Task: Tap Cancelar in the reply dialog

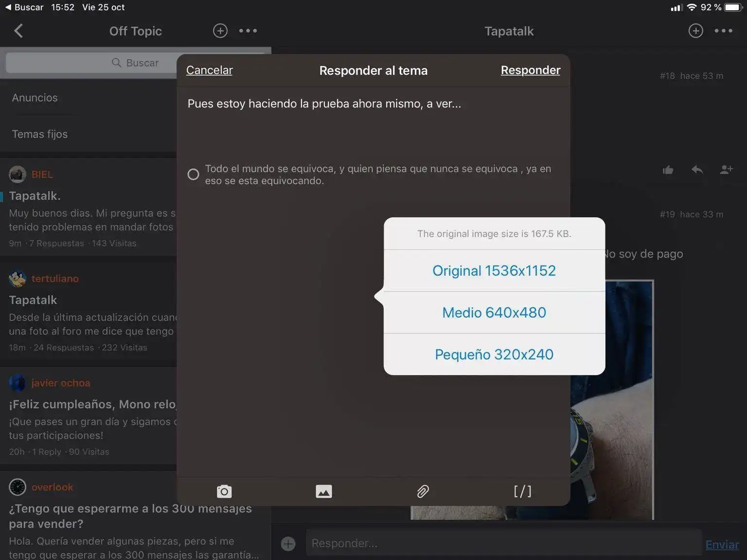Action: coord(210,70)
